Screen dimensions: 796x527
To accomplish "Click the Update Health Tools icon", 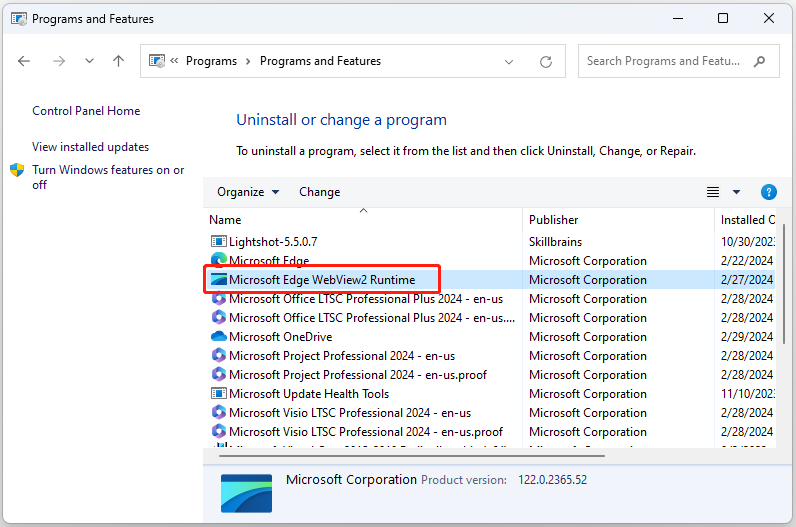I will pyautogui.click(x=219, y=393).
